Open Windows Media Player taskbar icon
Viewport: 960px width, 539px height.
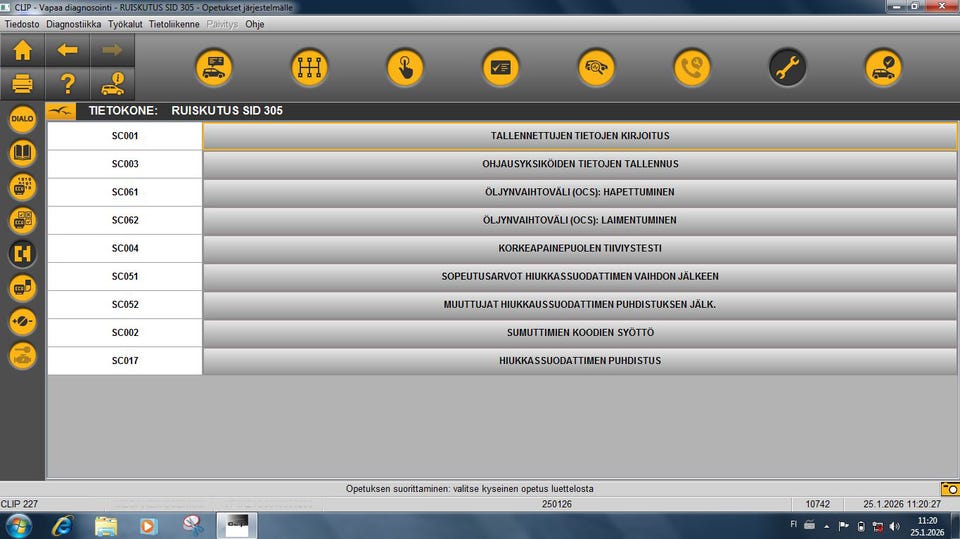pos(148,526)
